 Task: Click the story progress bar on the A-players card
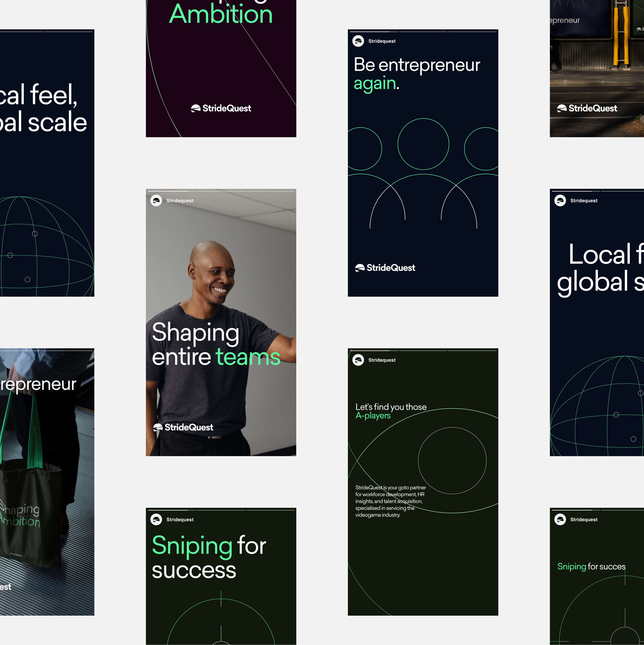pyautogui.click(x=423, y=351)
